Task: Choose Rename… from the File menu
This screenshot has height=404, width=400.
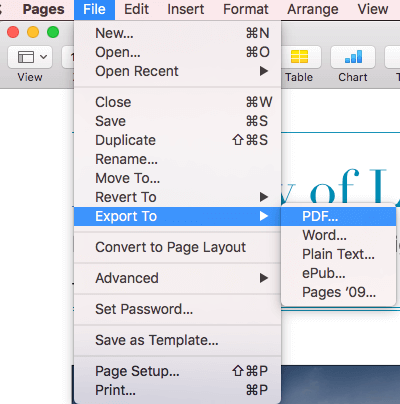Action: pos(177,159)
